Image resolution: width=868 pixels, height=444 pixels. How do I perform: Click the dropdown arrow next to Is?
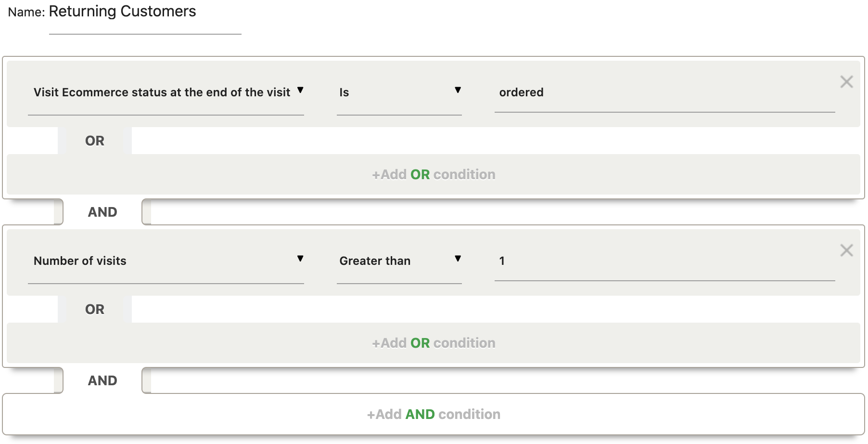tap(458, 91)
